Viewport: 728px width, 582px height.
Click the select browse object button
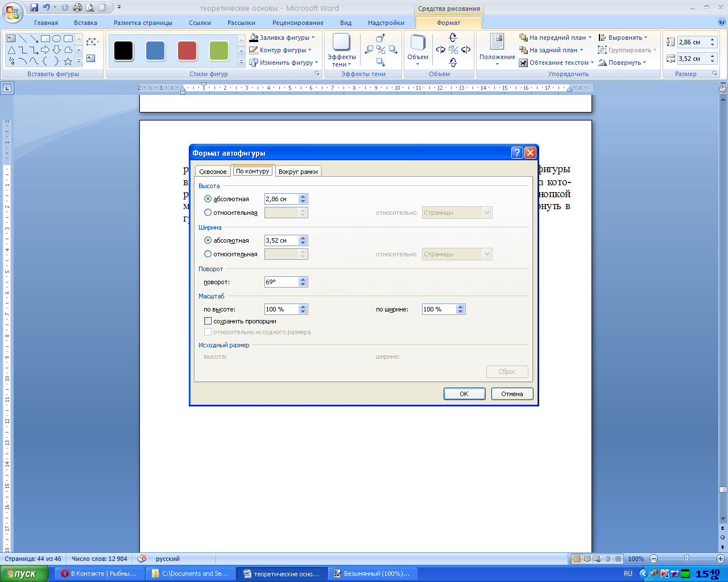coord(723,537)
